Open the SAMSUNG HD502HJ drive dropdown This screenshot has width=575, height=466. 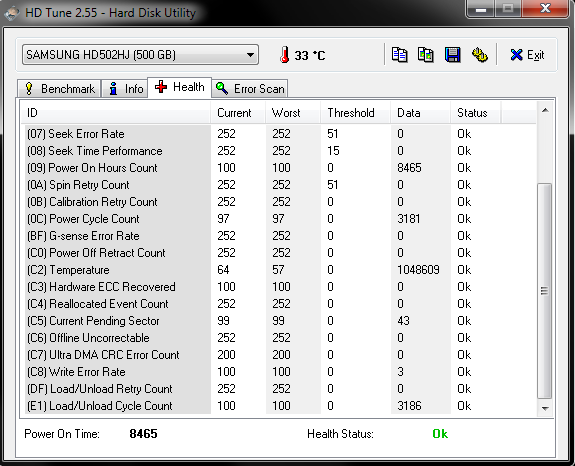pos(140,55)
